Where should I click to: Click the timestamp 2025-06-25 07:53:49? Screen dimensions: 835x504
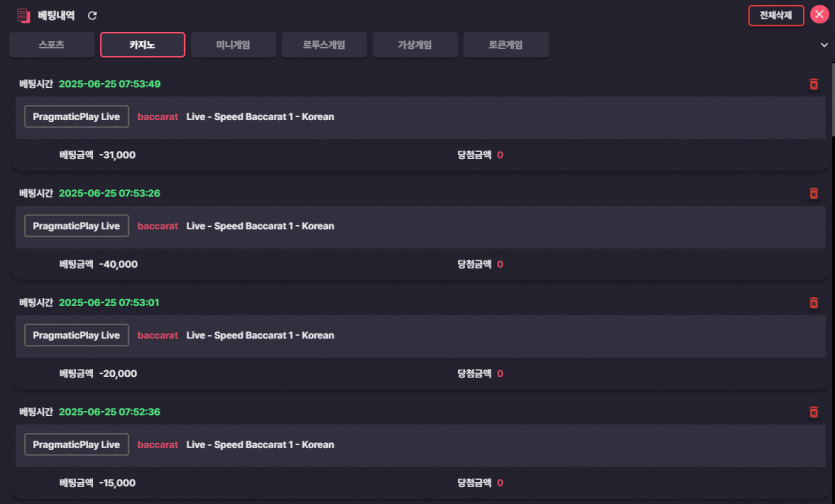pyautogui.click(x=110, y=84)
